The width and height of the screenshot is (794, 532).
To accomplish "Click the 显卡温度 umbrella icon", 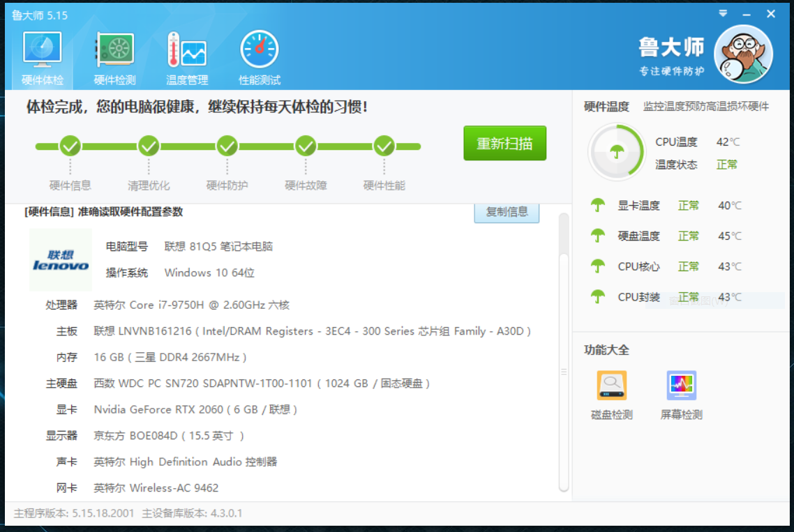I will click(x=598, y=205).
